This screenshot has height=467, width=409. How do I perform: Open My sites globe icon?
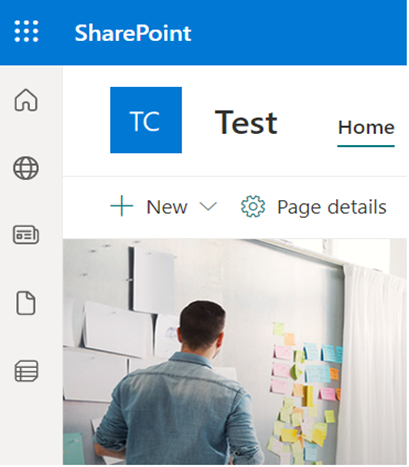click(x=26, y=168)
